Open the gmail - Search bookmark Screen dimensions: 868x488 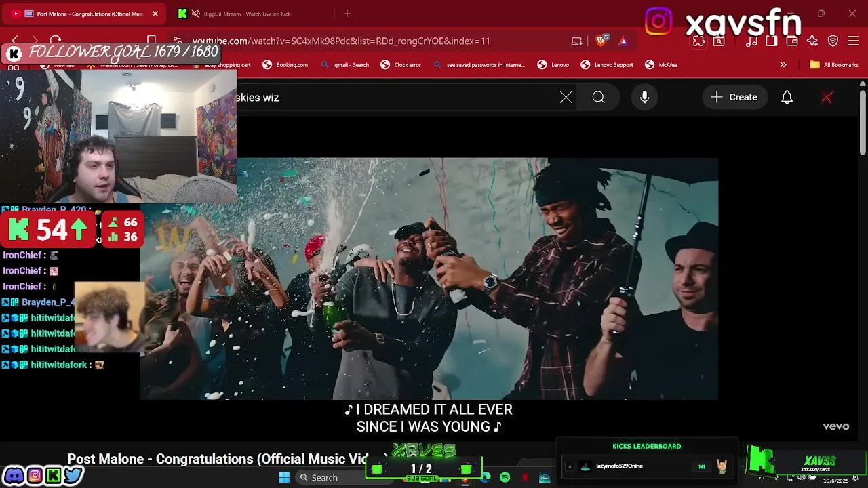344,65
